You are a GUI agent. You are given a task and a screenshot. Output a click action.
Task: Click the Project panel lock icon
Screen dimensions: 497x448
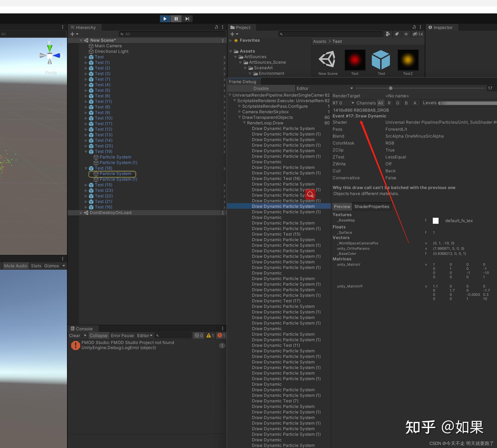(414, 27)
